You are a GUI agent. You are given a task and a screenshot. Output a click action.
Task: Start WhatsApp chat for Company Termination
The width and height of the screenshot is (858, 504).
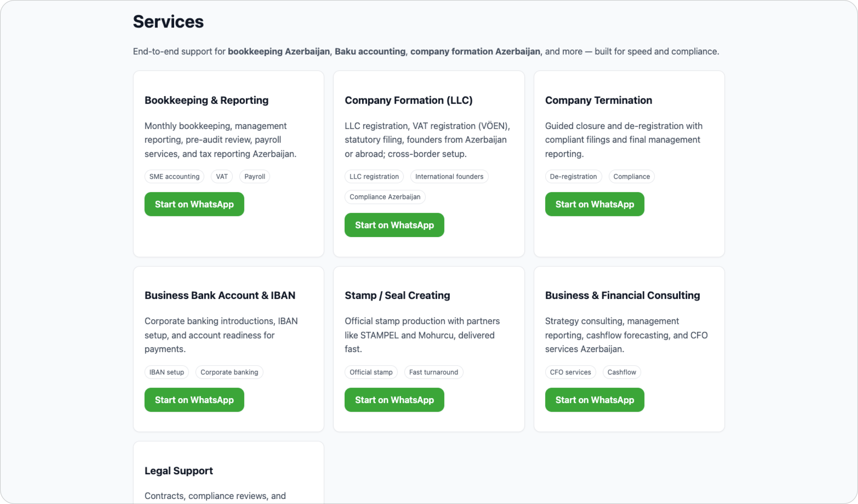click(594, 204)
